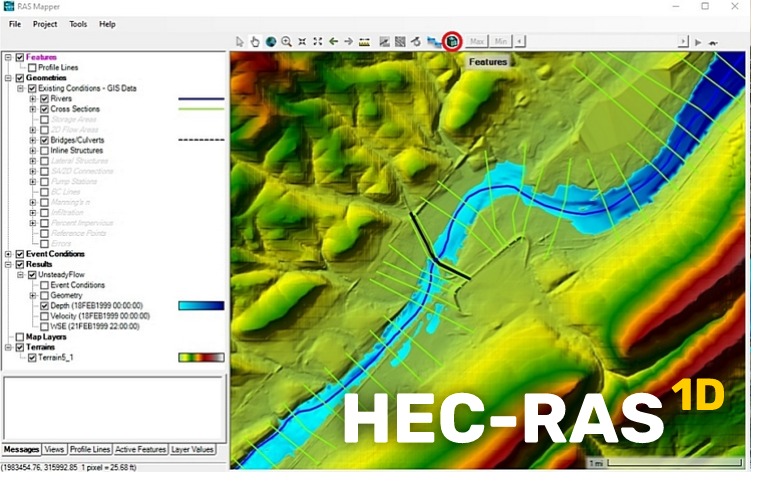760x486 pixels.
Task: Click the zoom-in arrows icon
Action: tap(302, 42)
